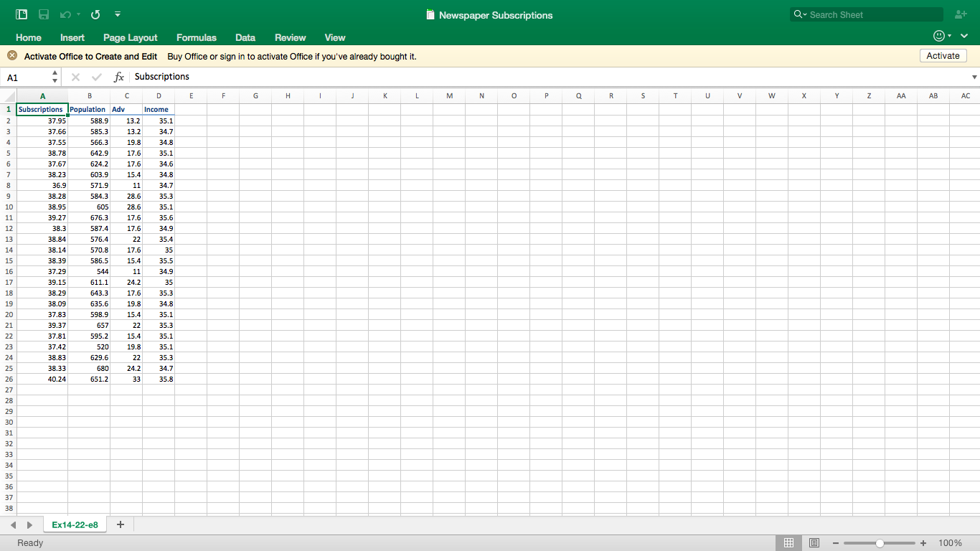Click the Buy Office link text
The height and width of the screenshot is (551, 980).
(188, 55)
